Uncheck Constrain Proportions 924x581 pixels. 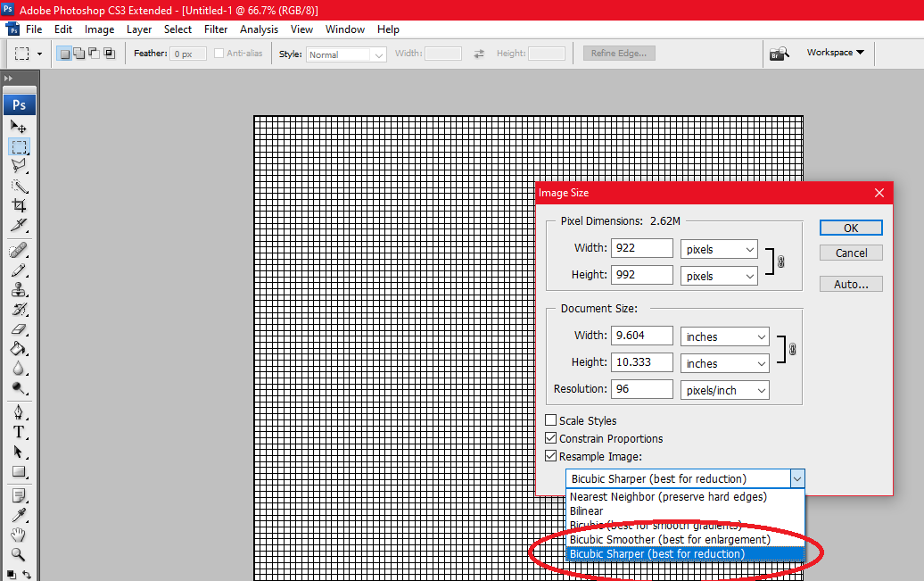tap(551, 438)
